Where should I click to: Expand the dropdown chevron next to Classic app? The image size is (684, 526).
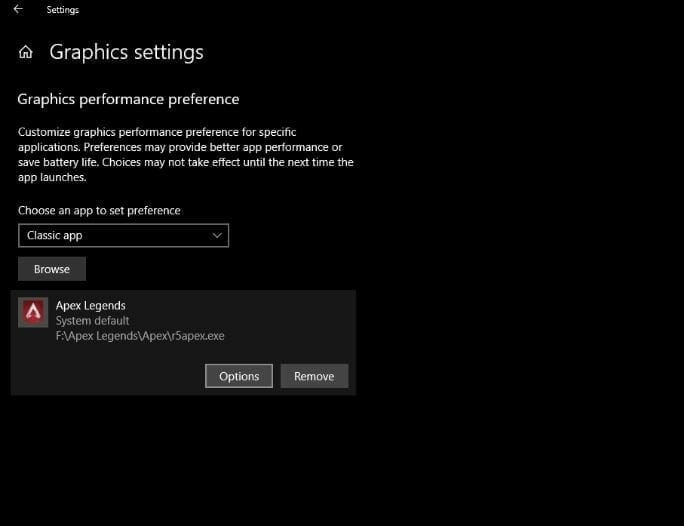coord(217,236)
